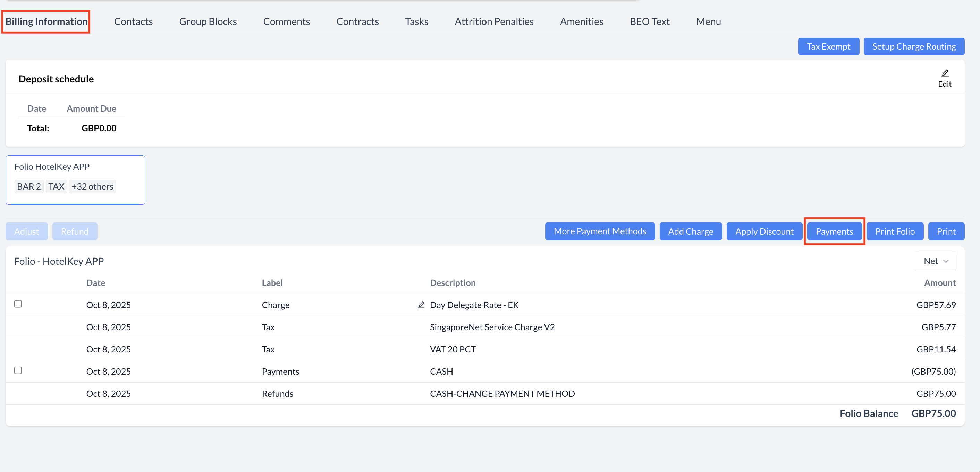Click Add Charge button
This screenshot has height=472, width=980.
(691, 231)
